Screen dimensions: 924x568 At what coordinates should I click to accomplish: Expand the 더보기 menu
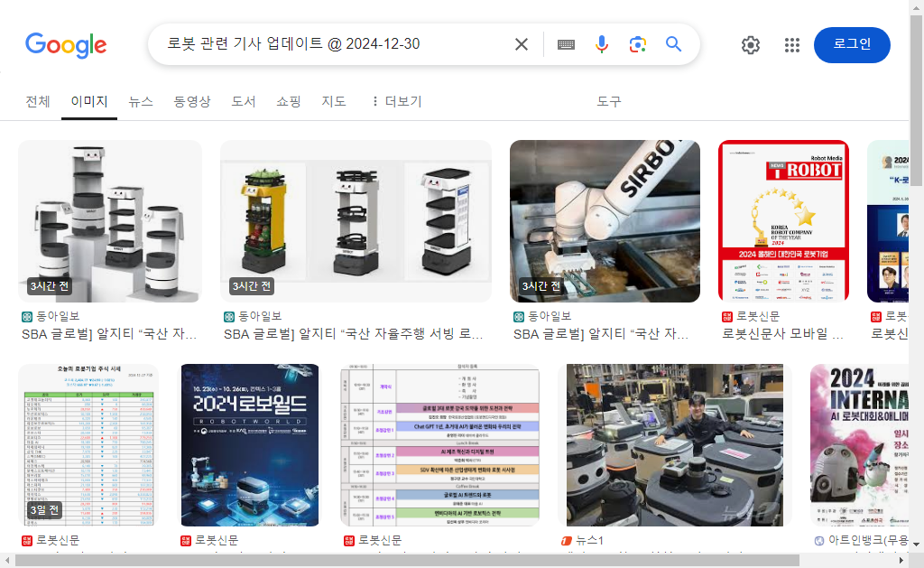click(x=396, y=101)
